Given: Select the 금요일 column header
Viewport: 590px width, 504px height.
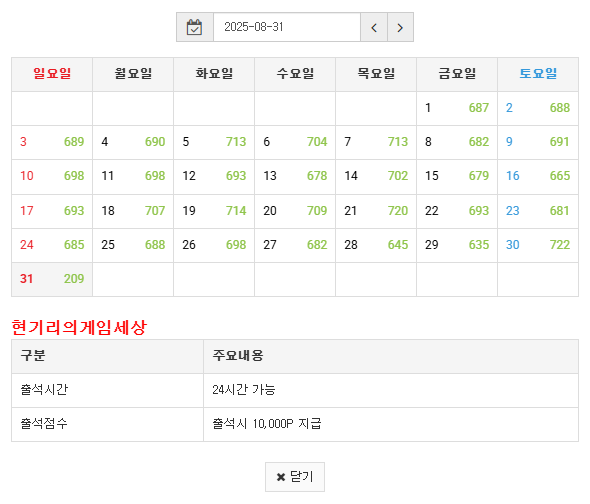Looking at the screenshot, I should coord(457,74).
